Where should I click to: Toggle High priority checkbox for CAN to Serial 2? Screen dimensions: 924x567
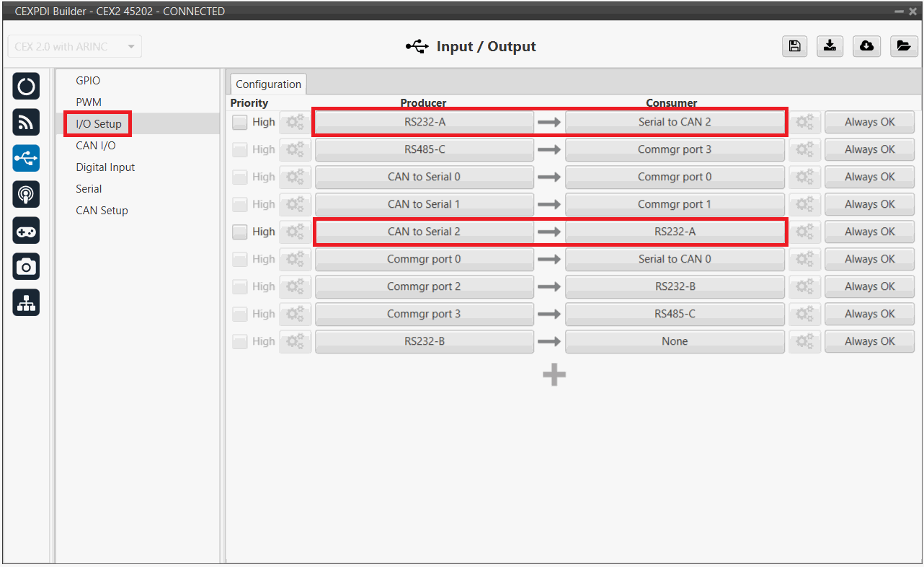click(240, 232)
